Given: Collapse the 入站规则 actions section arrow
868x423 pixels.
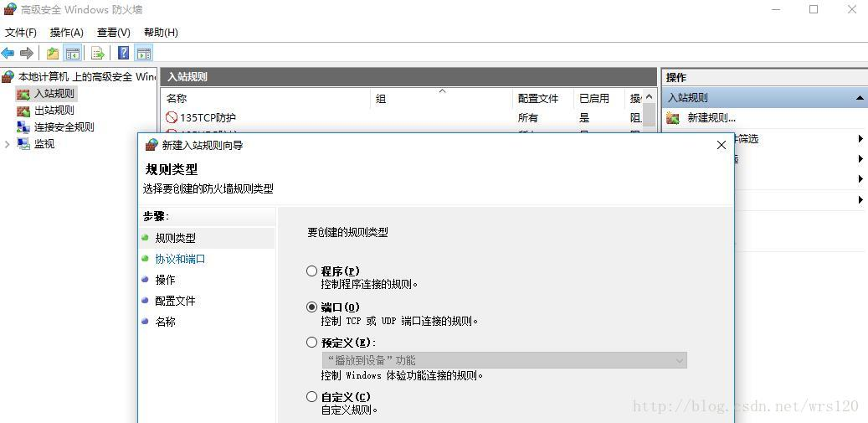Looking at the screenshot, I should 859,98.
